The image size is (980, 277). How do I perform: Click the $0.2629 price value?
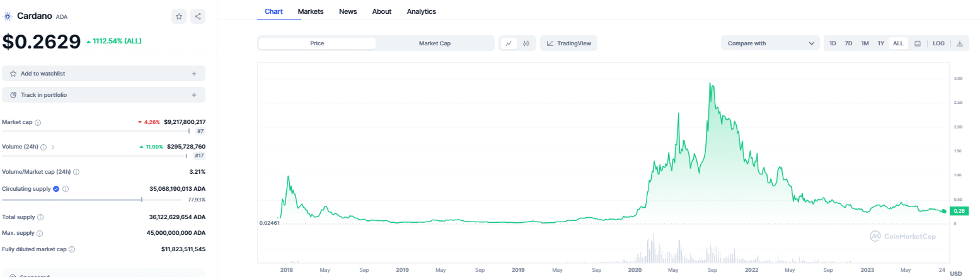point(41,42)
